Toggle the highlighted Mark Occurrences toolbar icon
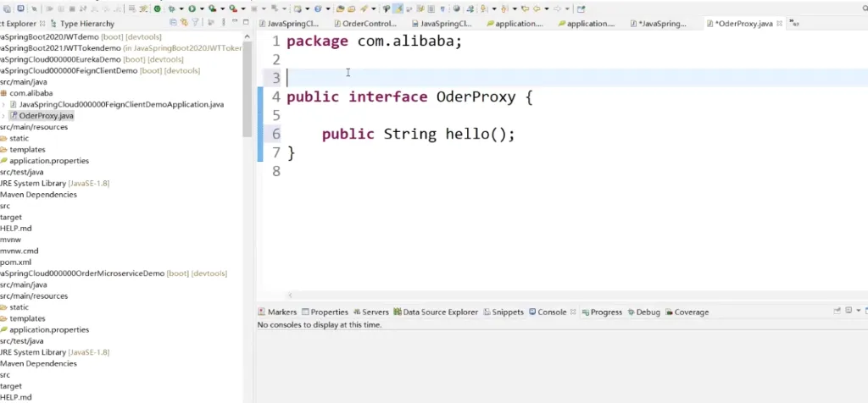The image size is (868, 403). pyautogui.click(x=398, y=8)
